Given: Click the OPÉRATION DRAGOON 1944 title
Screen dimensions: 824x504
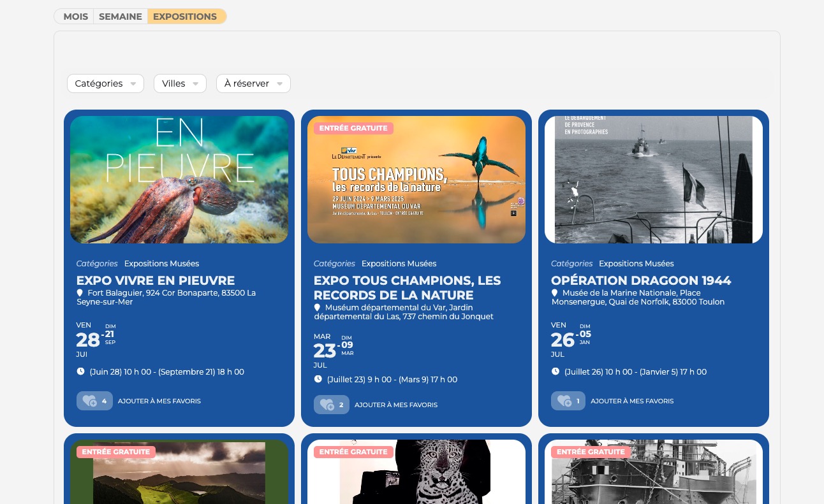Looking at the screenshot, I should pyautogui.click(x=641, y=280).
